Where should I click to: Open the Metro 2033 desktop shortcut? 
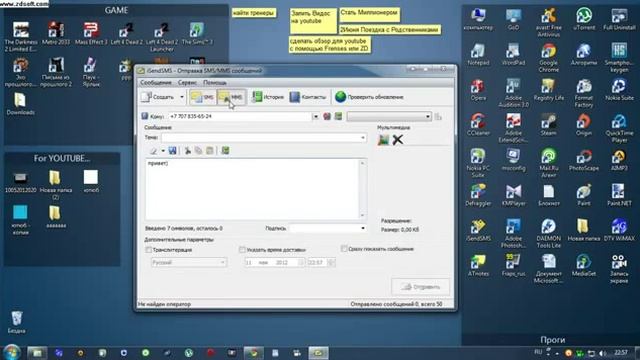pyautogui.click(x=56, y=34)
